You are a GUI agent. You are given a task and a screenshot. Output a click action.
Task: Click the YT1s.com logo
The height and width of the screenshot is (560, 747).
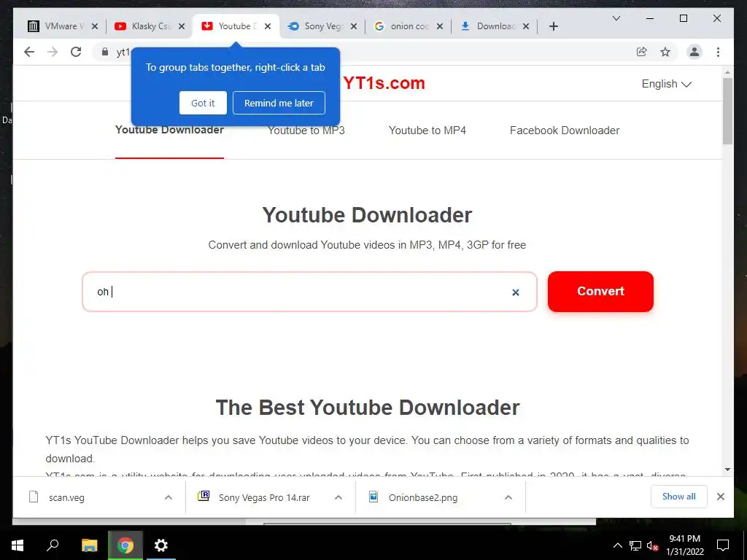(x=384, y=83)
